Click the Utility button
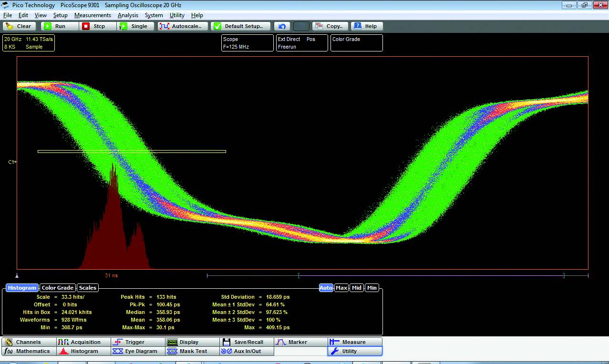 coord(354,351)
